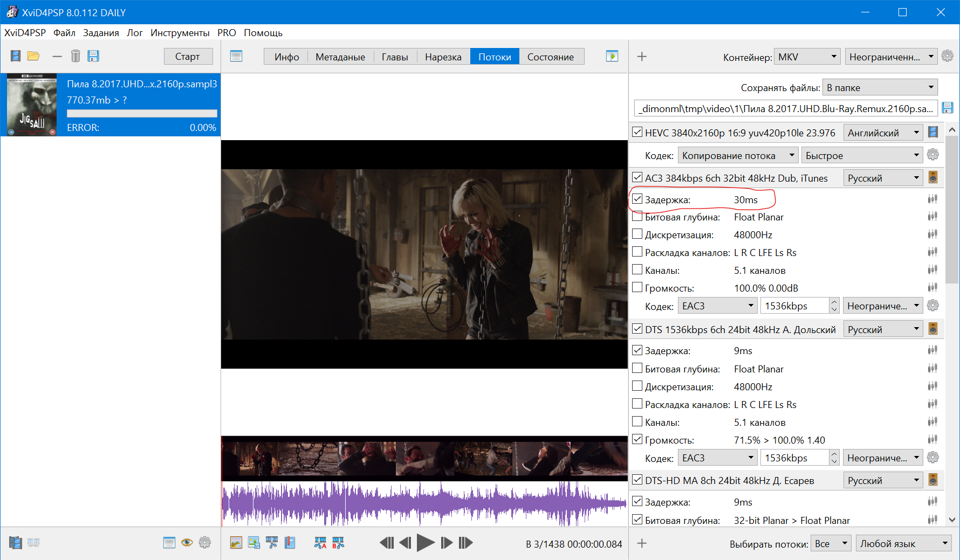Open the Инструменты menu
Viewport: 960px width, 560px height.
tap(180, 33)
